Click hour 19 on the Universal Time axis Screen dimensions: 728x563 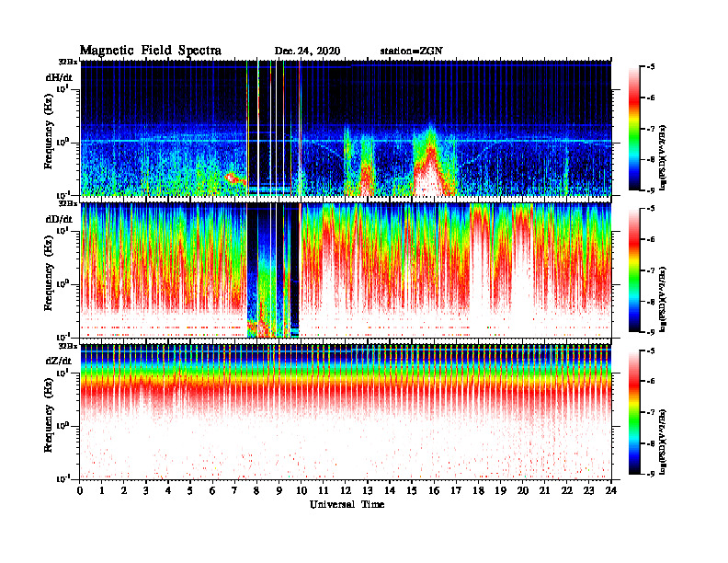coord(500,491)
